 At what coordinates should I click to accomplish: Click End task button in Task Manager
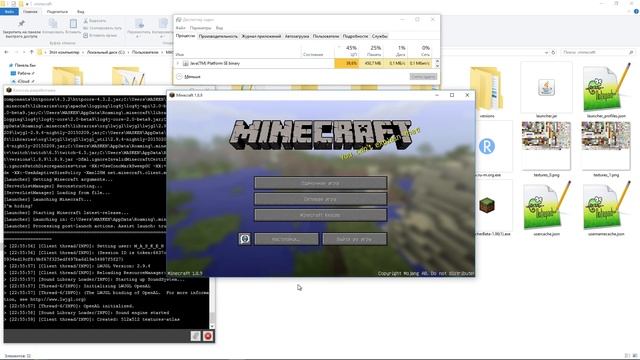[x=423, y=77]
